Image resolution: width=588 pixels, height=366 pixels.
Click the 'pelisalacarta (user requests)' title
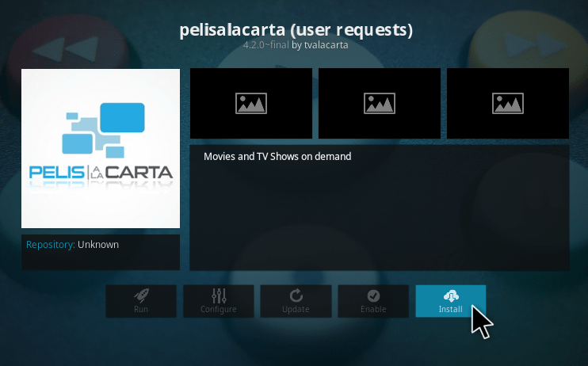296,30
